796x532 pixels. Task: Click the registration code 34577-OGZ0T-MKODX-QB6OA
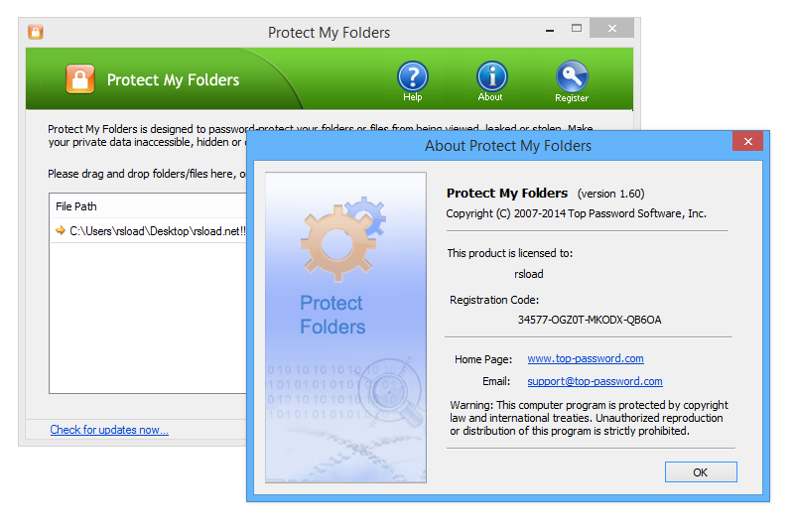(x=590, y=320)
